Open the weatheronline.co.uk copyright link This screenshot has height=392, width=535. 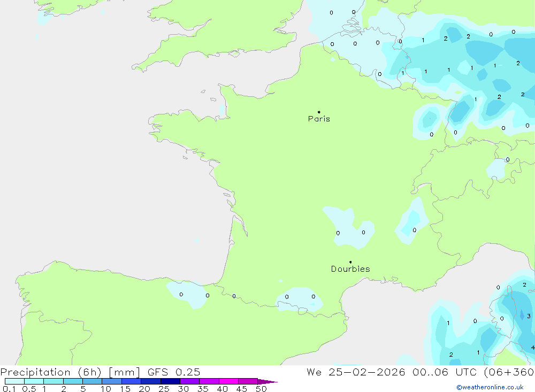[x=490, y=387]
